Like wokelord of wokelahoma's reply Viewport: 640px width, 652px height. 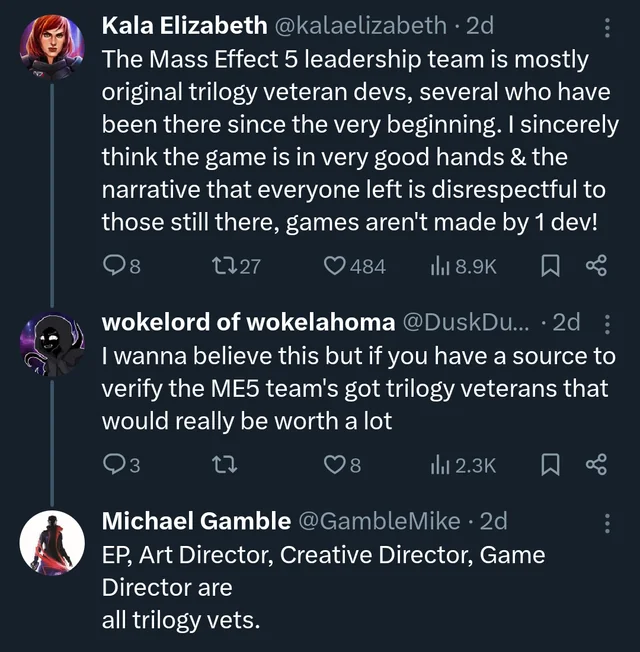335,464
